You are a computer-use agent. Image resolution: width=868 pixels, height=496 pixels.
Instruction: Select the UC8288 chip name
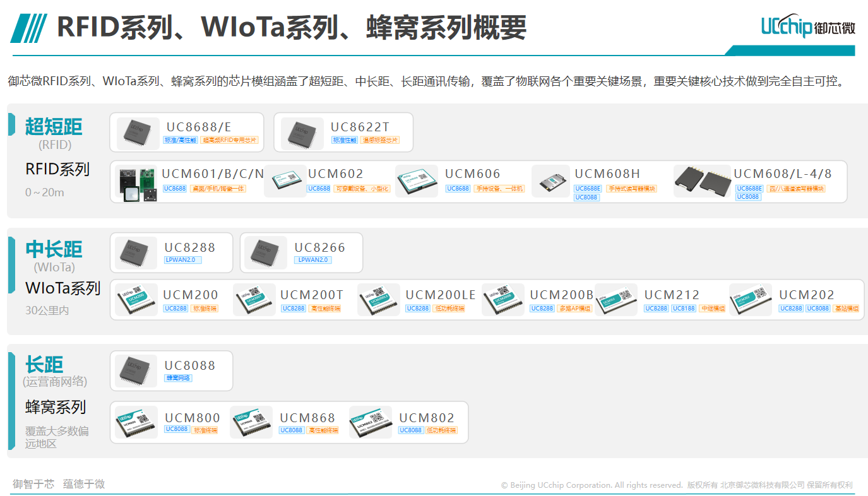pyautogui.click(x=190, y=247)
